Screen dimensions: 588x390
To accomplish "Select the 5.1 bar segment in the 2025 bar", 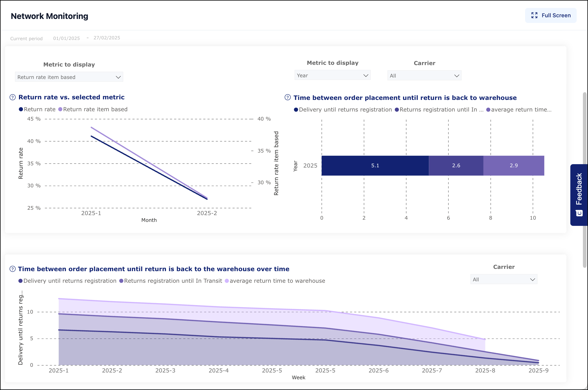I will (x=376, y=166).
